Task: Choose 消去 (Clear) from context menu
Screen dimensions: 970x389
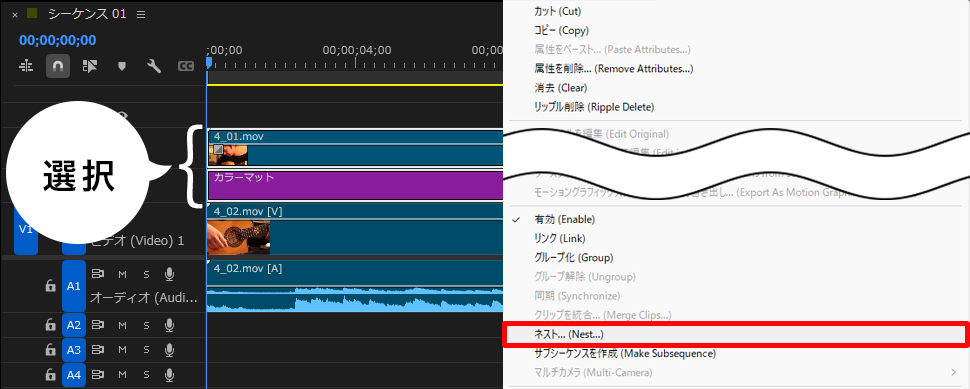Action: tap(560, 88)
